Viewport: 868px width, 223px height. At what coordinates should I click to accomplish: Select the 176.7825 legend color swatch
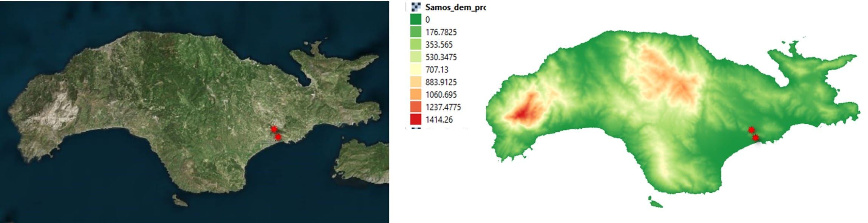[x=416, y=32]
